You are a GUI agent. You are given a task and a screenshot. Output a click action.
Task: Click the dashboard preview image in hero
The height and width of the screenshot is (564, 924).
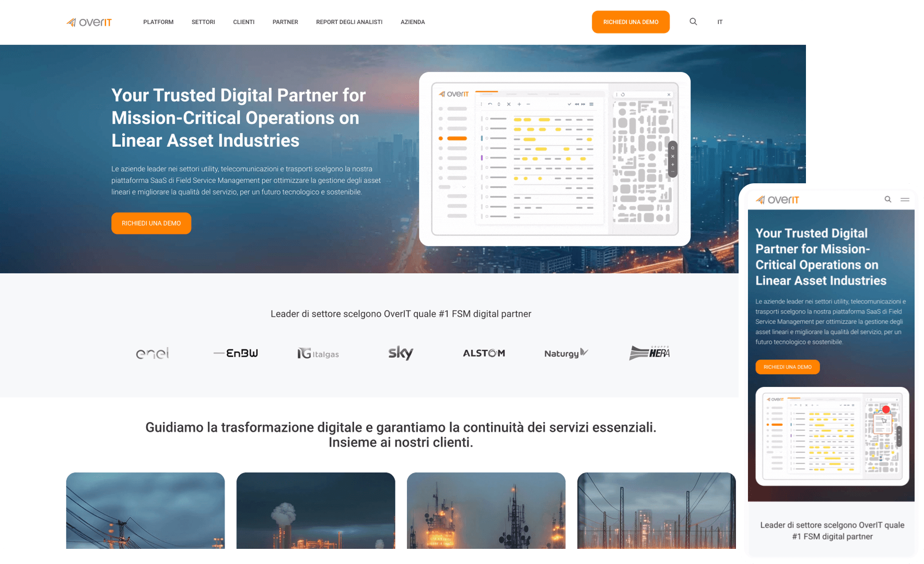555,159
